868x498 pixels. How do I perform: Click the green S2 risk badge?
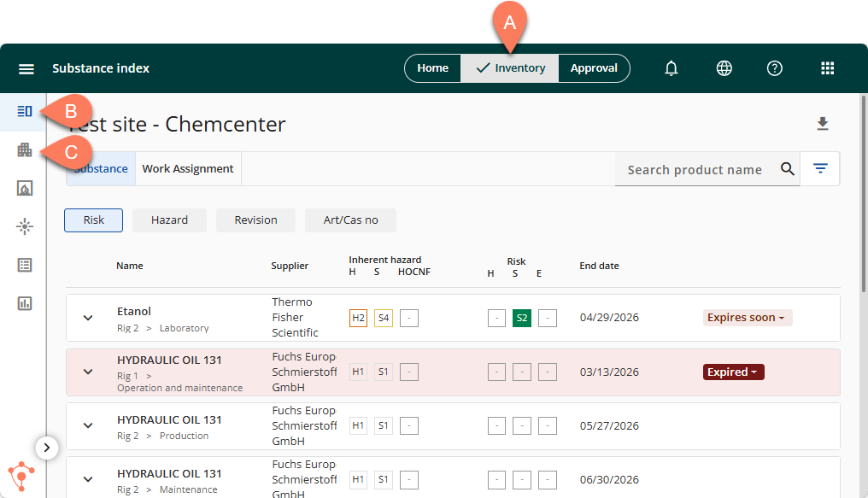(x=521, y=319)
